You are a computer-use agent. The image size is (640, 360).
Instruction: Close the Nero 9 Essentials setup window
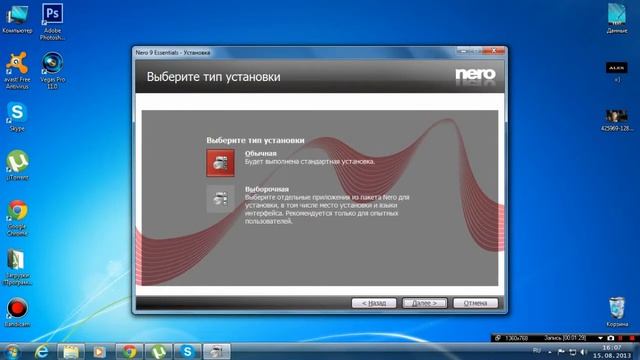[x=494, y=51]
